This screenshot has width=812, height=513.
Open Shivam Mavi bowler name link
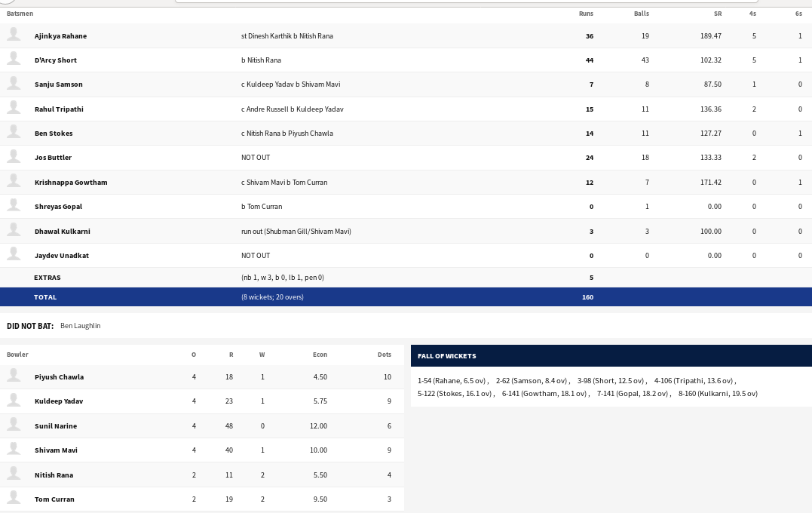[x=56, y=450]
